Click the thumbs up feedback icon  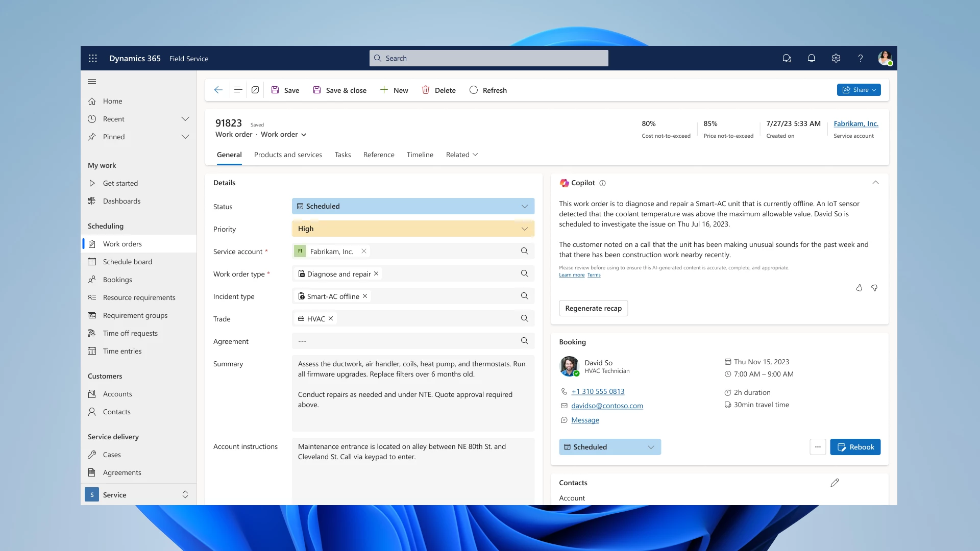[x=859, y=288]
